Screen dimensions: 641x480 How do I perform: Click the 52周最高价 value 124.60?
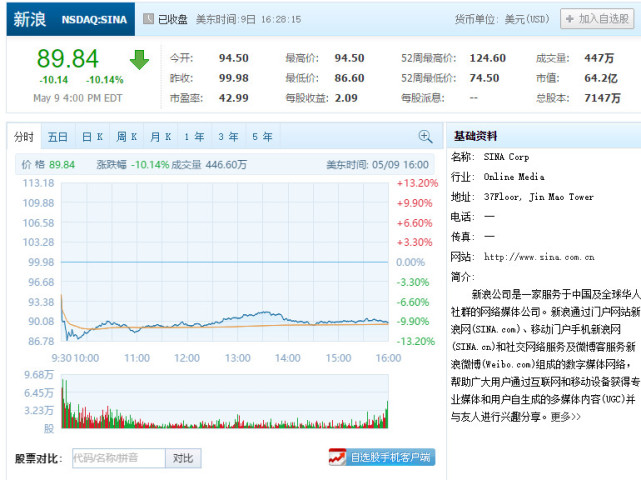click(x=487, y=58)
